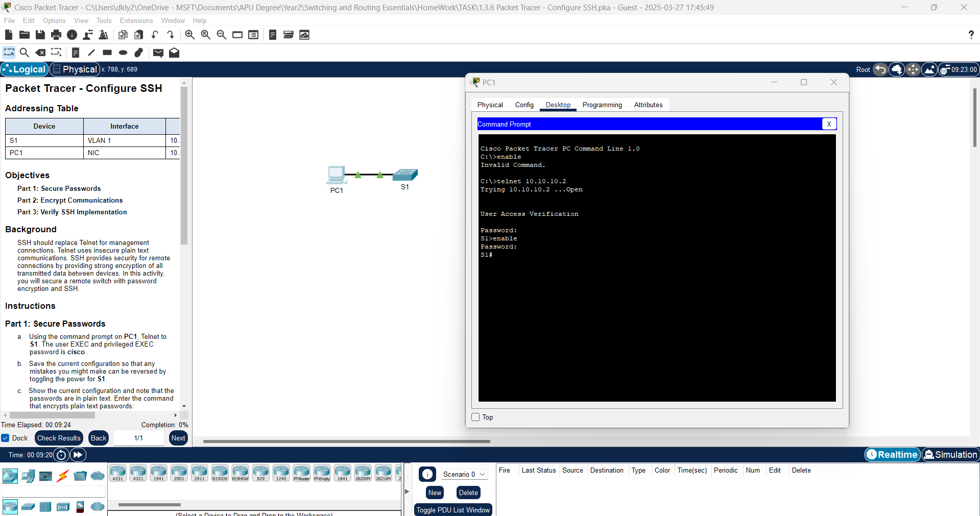Select the Delete tool

[40, 53]
